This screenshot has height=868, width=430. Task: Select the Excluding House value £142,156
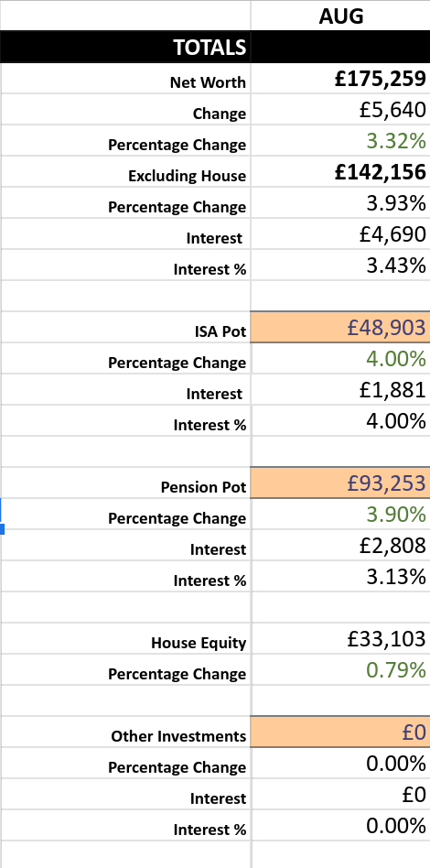tap(340, 172)
